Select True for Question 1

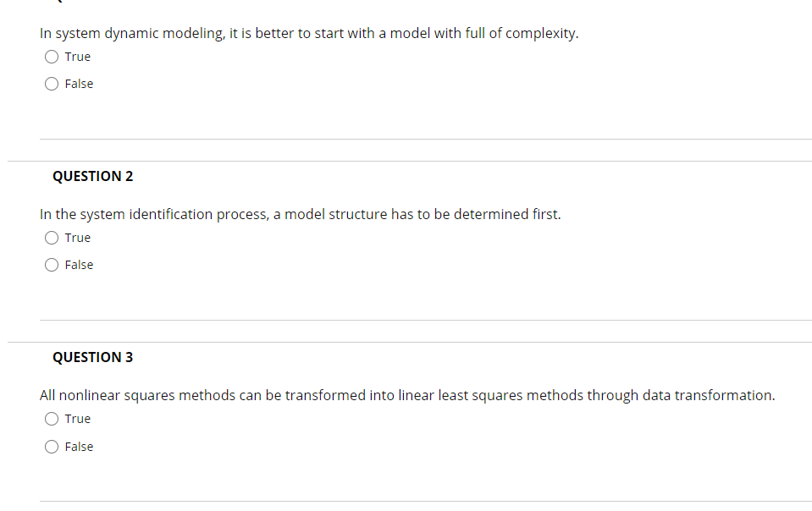click(x=52, y=57)
